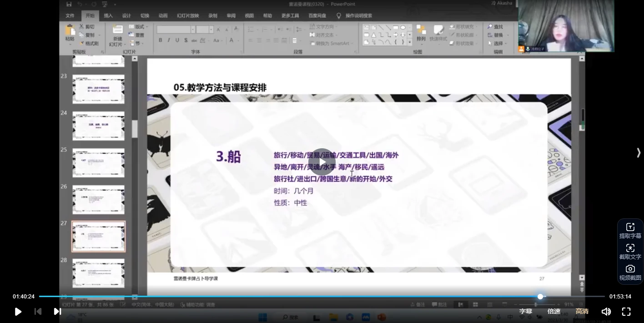The width and height of the screenshot is (644, 323).
Task: Expand the 形状填充 (Shape Fill) dropdown
Action: pyautogui.click(x=476, y=26)
